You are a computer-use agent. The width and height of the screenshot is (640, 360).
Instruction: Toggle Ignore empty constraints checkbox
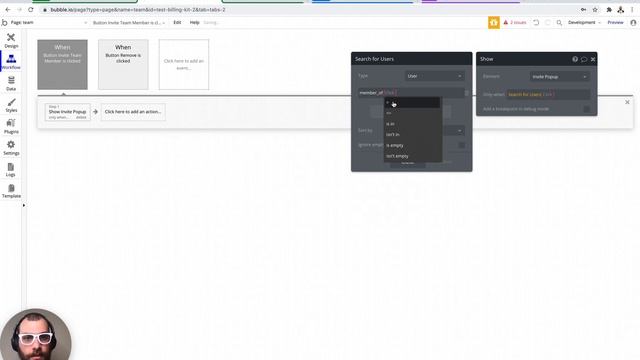point(462,145)
